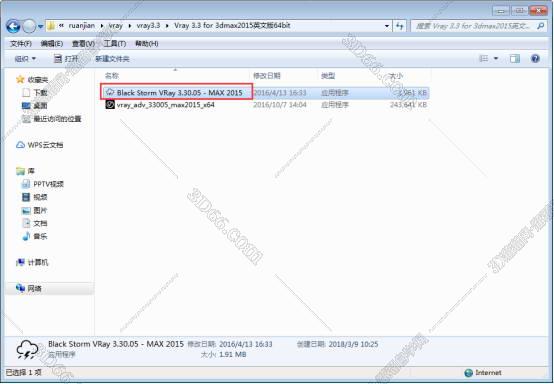The image size is (554, 384).
Task: Click the search magnifier icon
Action: point(540,26)
